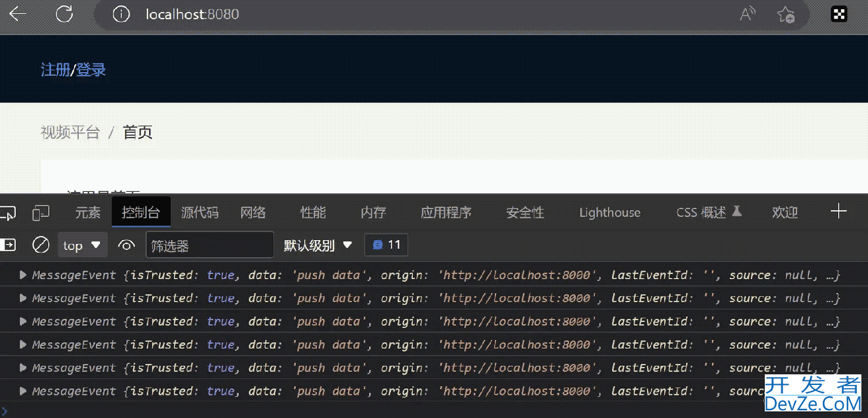Switch to the Lighthouse tab

[610, 212]
